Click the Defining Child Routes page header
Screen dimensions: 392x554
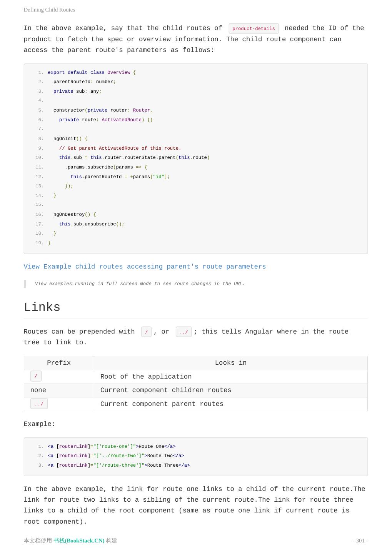tap(49, 10)
